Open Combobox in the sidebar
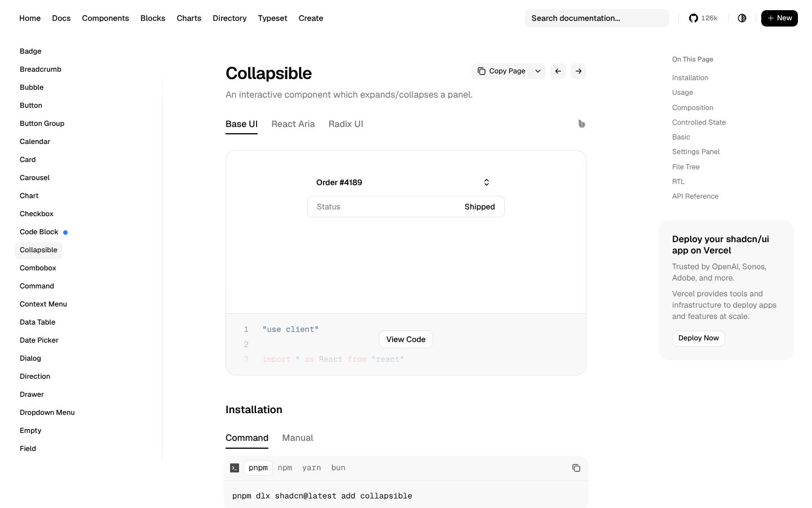812x508 pixels. pos(38,268)
